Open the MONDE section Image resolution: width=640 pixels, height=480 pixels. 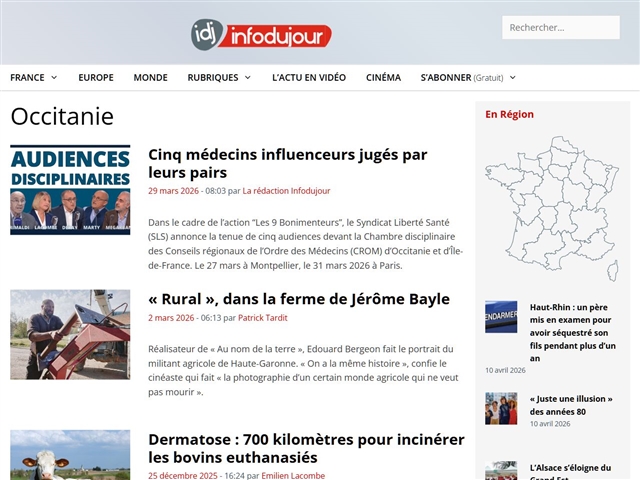(151, 78)
